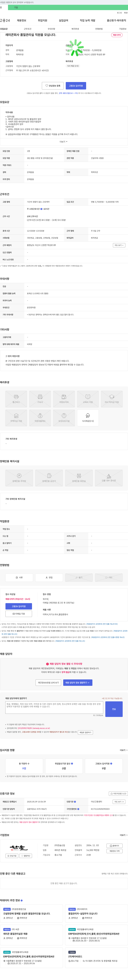This screenshot has width=128, height=980.
Task: Click the 장애인용 주차장 icon
Action: 19,478
